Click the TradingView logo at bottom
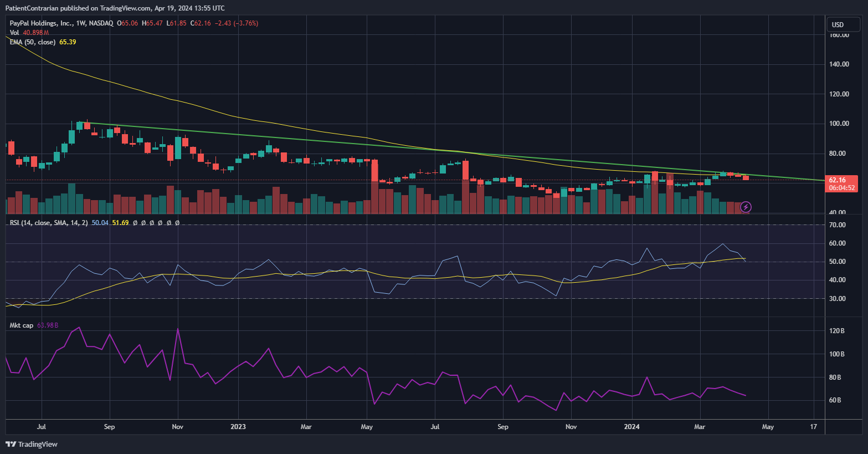The width and height of the screenshot is (868, 454). click(x=32, y=444)
